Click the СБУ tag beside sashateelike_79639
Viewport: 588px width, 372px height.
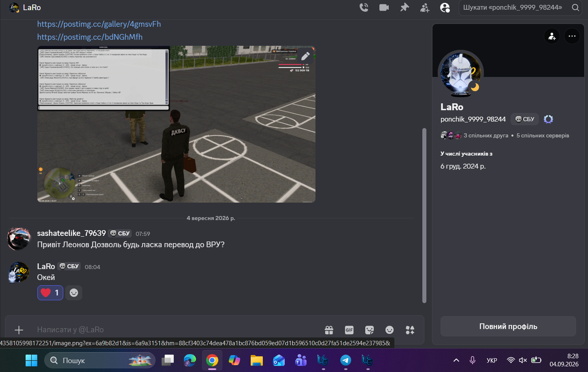[120, 234]
